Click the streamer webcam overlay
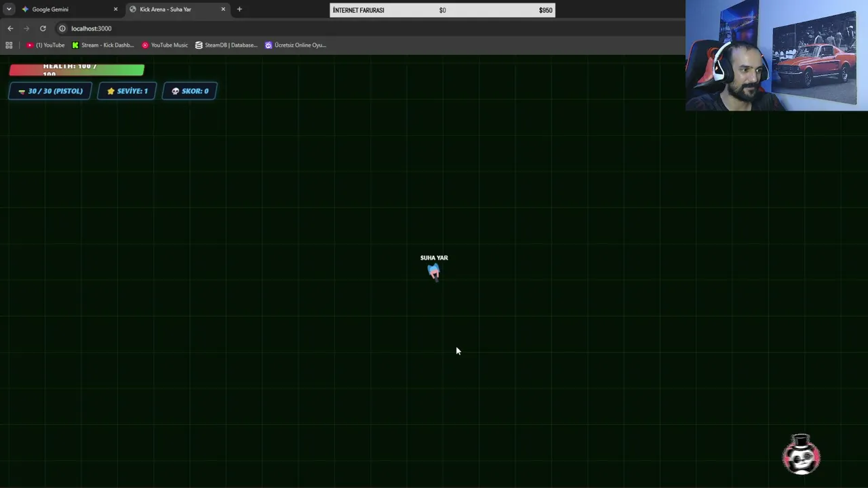This screenshot has width=868, height=488. point(776,55)
